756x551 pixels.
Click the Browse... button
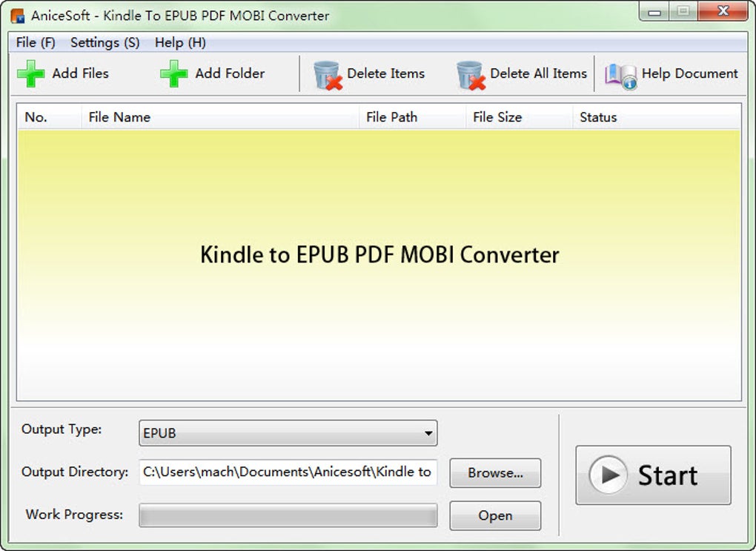495,473
